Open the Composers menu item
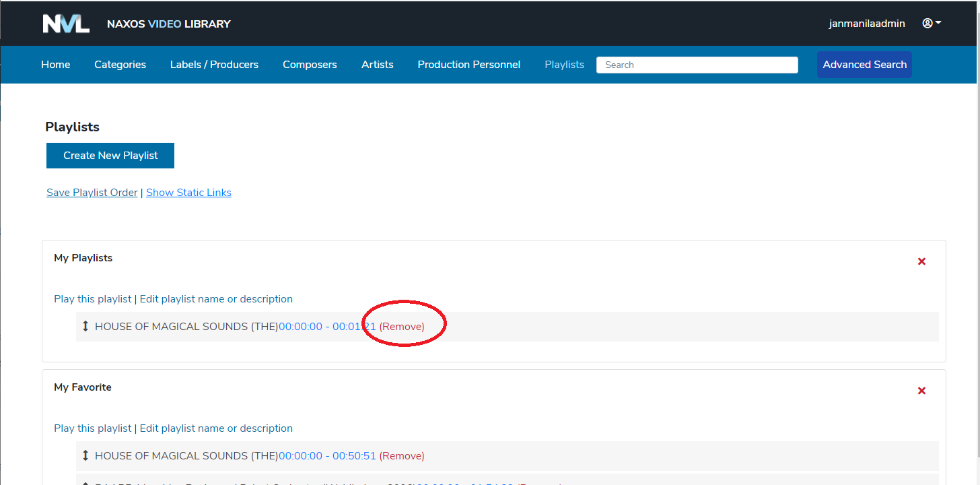The image size is (980, 485). pos(310,65)
